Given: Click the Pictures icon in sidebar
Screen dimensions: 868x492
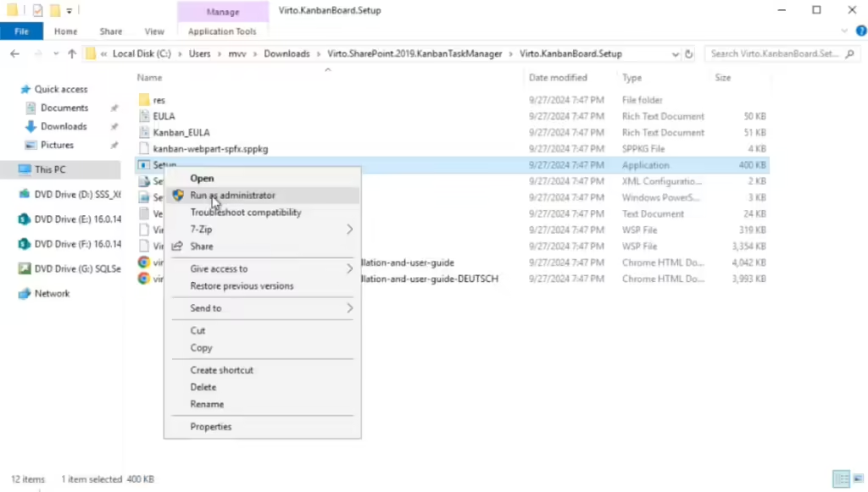Looking at the screenshot, I should pos(31,145).
